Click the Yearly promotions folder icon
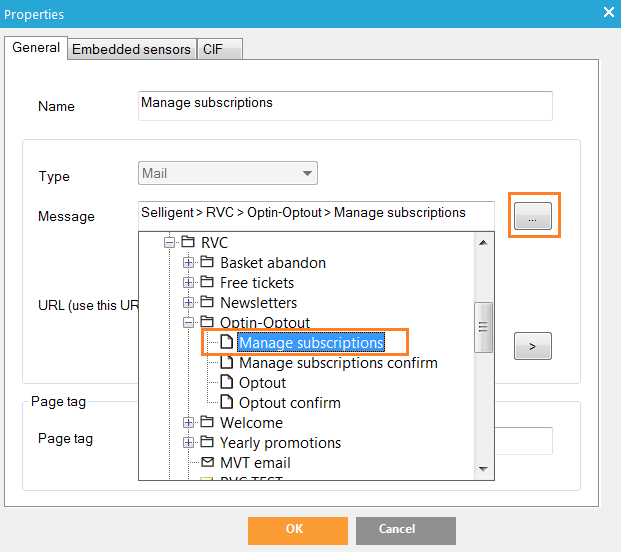Screen dimensions: 621x552 pos(208,443)
